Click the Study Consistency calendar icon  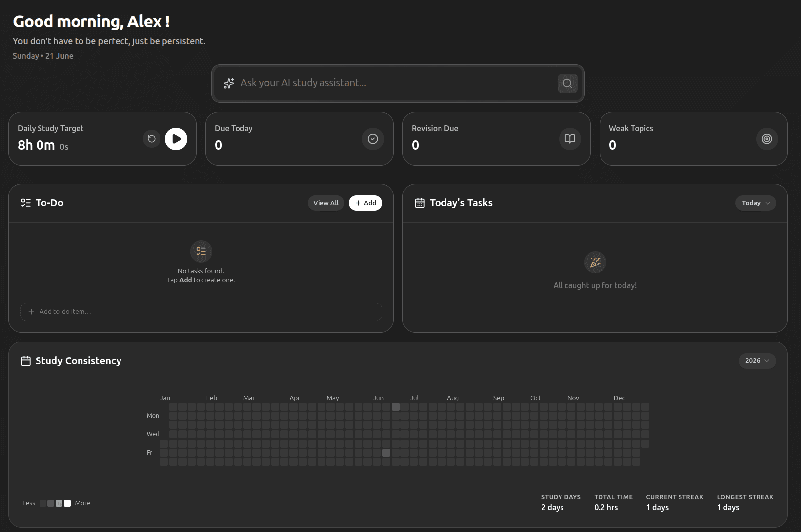(x=26, y=361)
